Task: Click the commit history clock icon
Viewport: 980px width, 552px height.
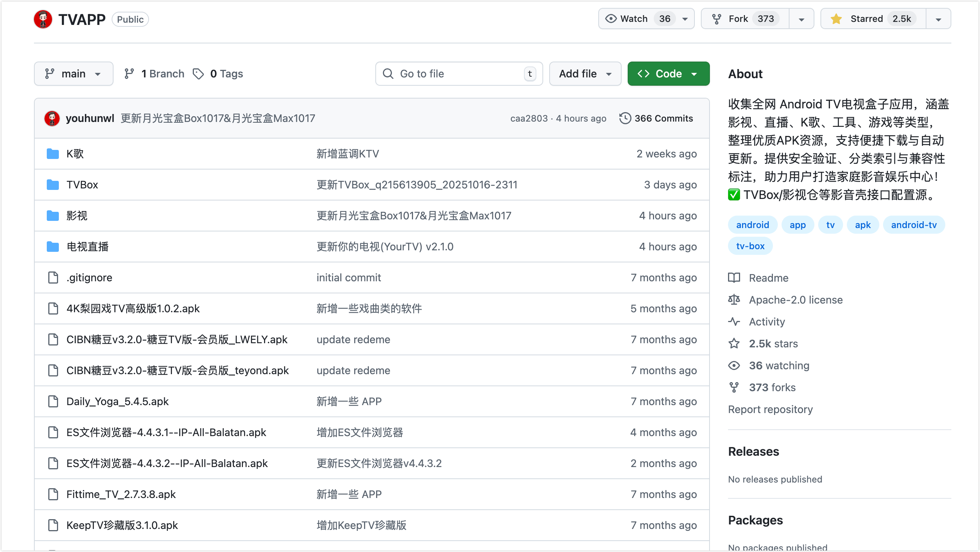Action: pyautogui.click(x=625, y=119)
